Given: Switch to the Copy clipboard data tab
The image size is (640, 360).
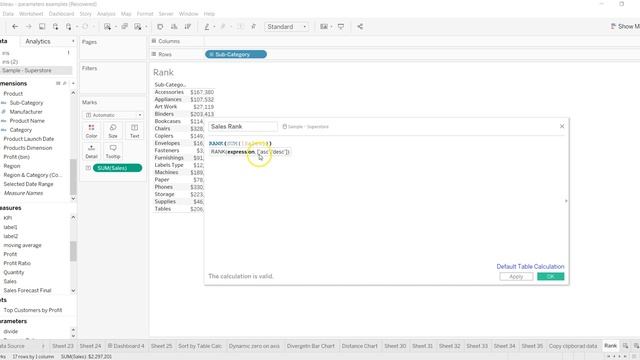Looking at the screenshot, I should (x=573, y=346).
